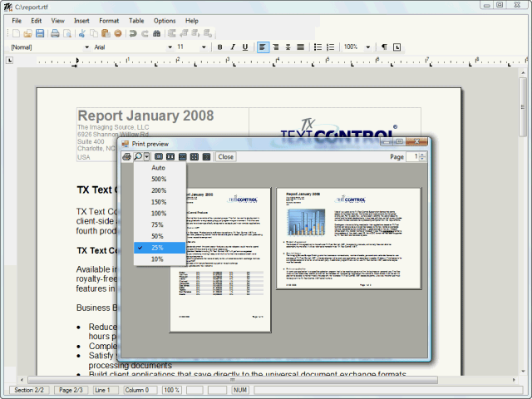532x399 pixels.
Task: Toggle Bold formatting button
Action: [220, 47]
